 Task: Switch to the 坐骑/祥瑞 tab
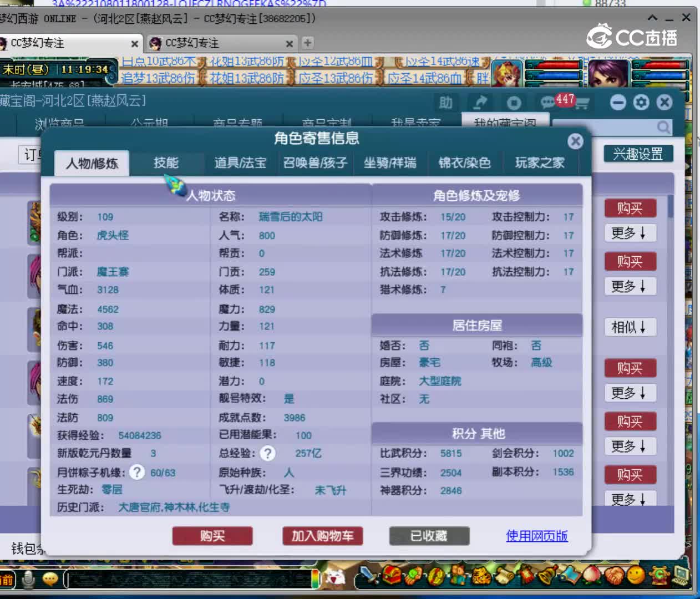[390, 163]
